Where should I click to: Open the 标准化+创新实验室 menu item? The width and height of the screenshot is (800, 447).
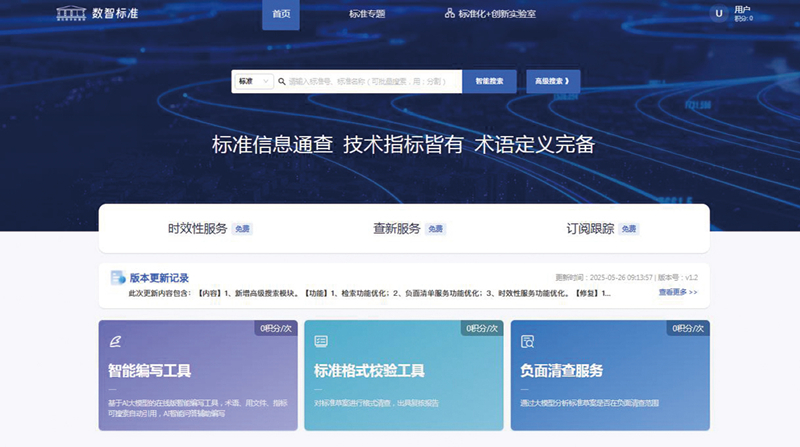click(497, 14)
